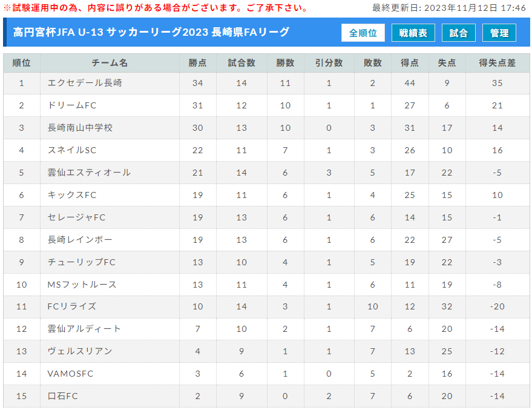
Task: Select 雲仙エスティオール team entry
Action: point(89,173)
